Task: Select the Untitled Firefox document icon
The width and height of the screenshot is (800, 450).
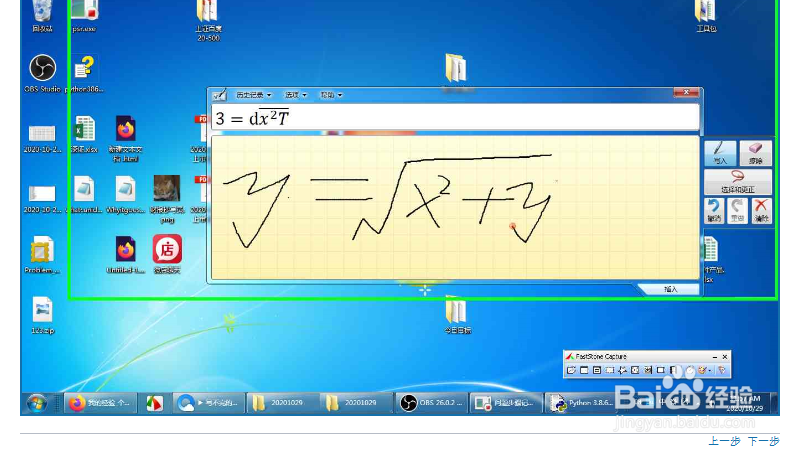Action: point(126,254)
